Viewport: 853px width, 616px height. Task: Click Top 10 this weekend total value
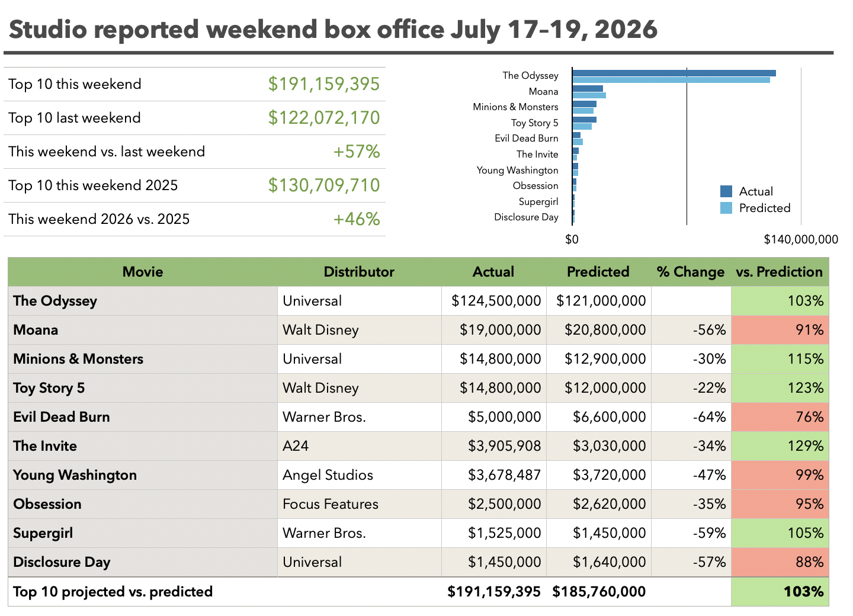324,84
